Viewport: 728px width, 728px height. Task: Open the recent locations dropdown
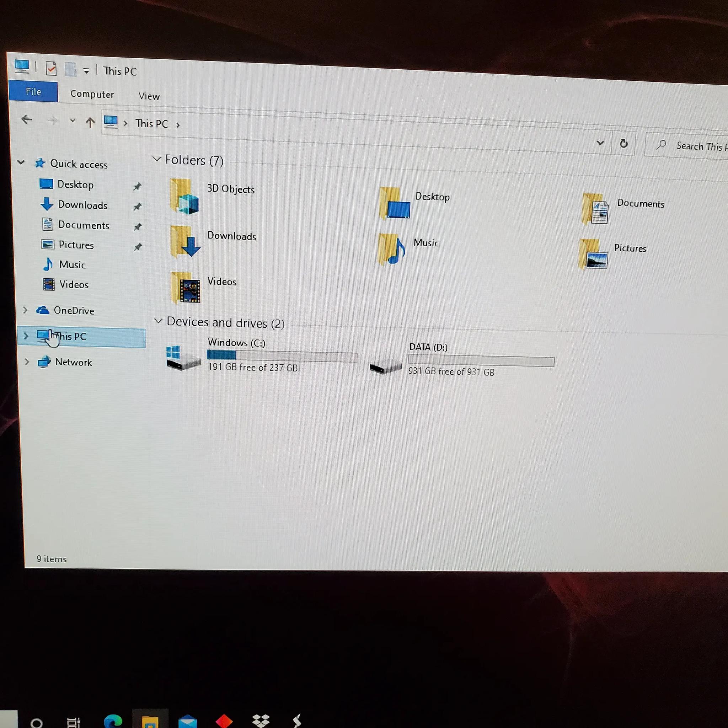click(x=73, y=121)
